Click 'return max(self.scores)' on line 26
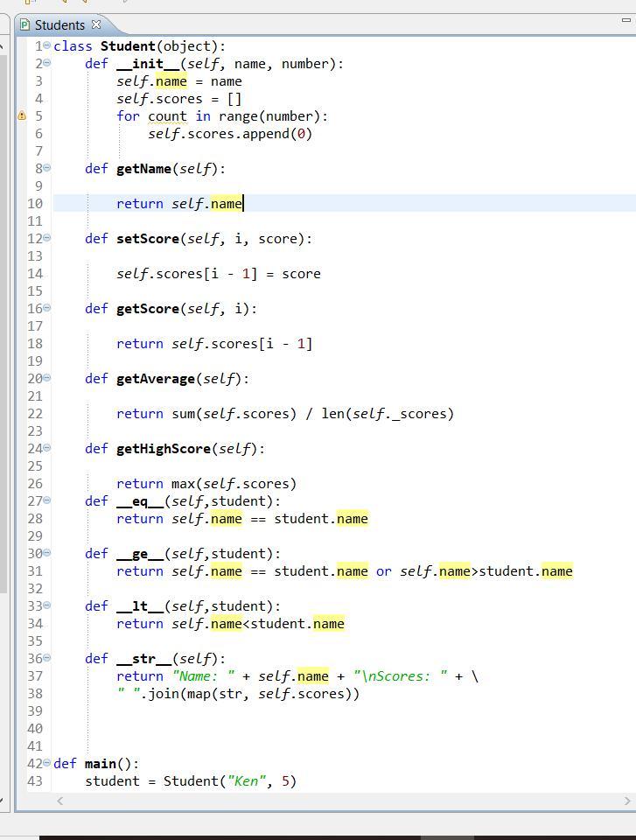Image resolution: width=636 pixels, height=840 pixels. click(x=206, y=484)
